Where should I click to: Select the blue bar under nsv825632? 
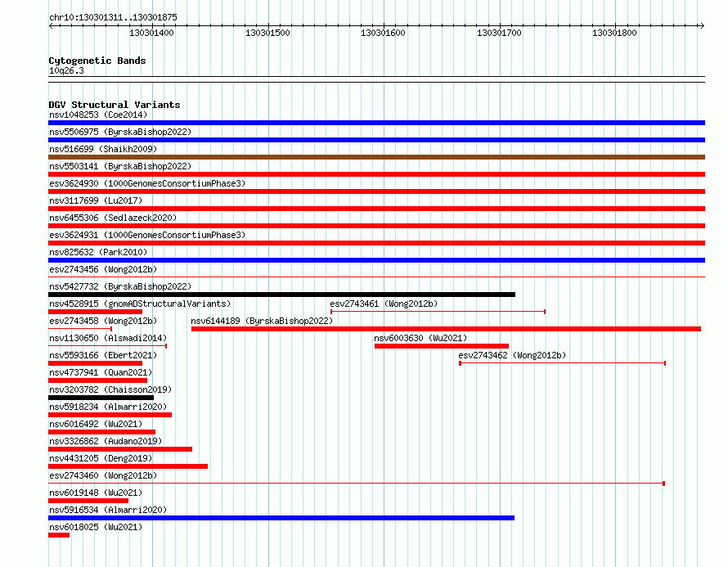coord(376,260)
